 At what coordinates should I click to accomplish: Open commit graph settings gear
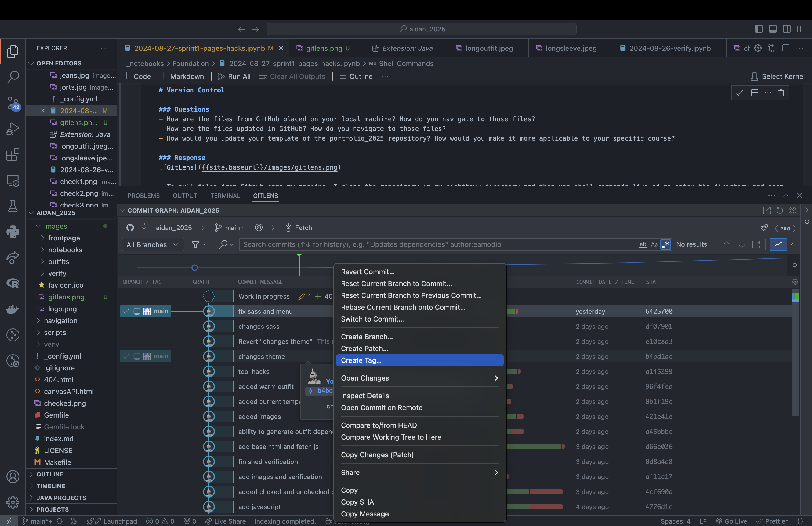coord(793,210)
